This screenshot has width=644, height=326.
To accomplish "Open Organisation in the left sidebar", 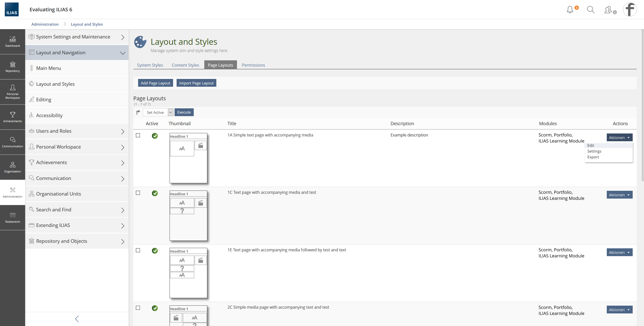I will [13, 167].
